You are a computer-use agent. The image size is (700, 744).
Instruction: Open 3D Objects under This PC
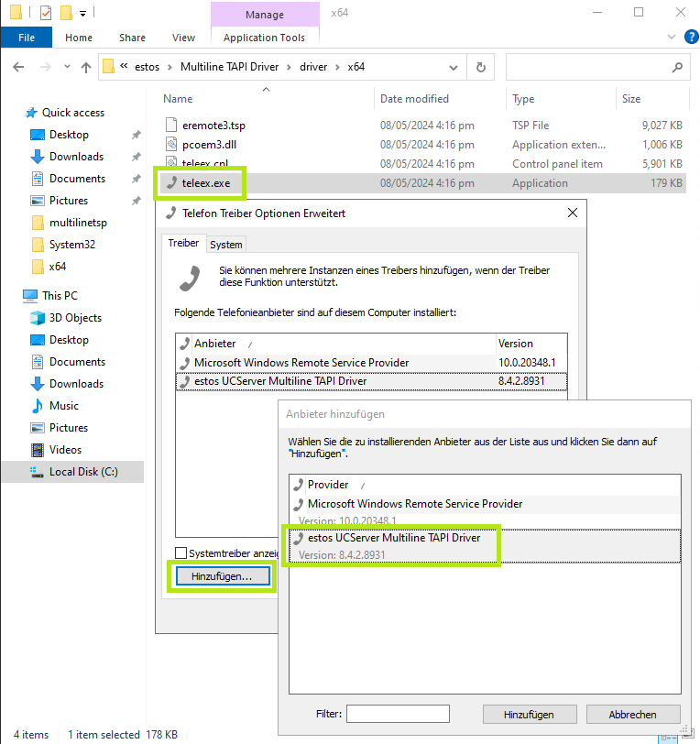pyautogui.click(x=75, y=318)
